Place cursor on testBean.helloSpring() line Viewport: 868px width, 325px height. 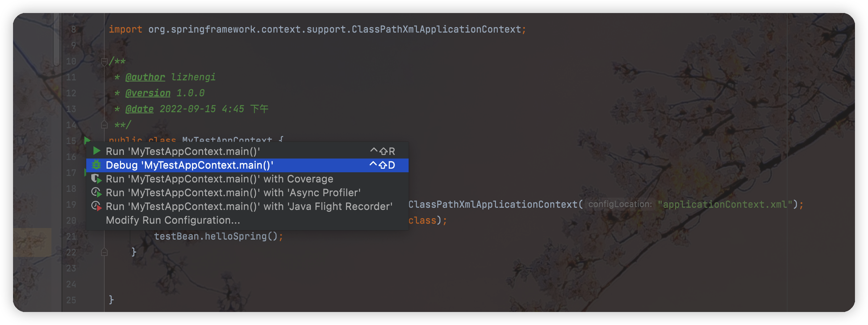tap(218, 236)
